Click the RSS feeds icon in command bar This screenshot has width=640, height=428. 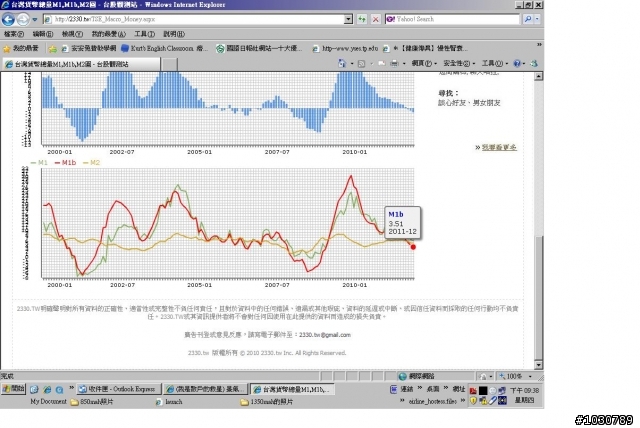click(x=361, y=64)
